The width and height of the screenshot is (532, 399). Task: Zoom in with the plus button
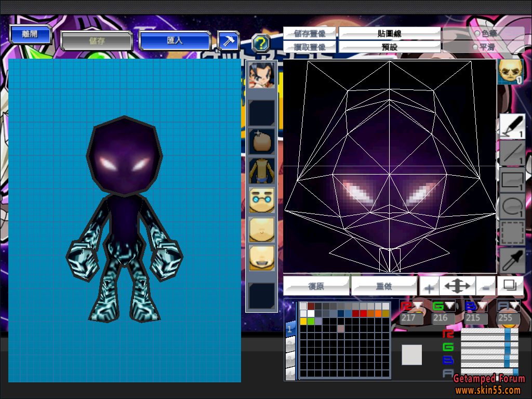(x=429, y=286)
